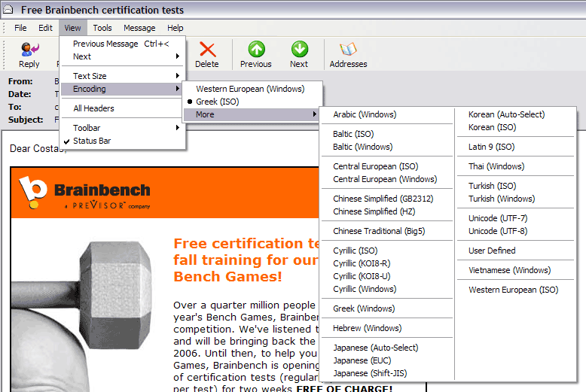Image resolution: width=586 pixels, height=392 pixels.
Task: Select Korean (Auto-Select) encoding
Action: click(515, 114)
